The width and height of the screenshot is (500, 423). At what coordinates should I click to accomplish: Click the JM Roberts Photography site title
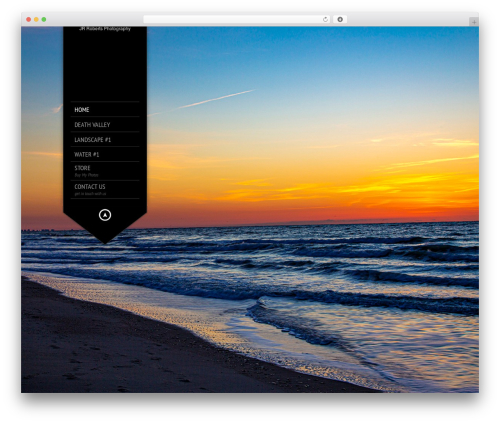point(105,29)
